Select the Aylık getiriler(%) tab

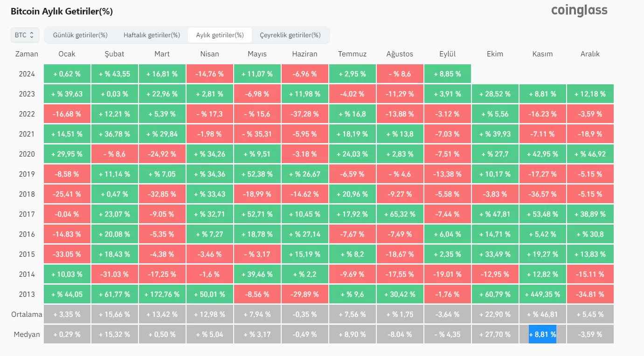click(x=220, y=35)
